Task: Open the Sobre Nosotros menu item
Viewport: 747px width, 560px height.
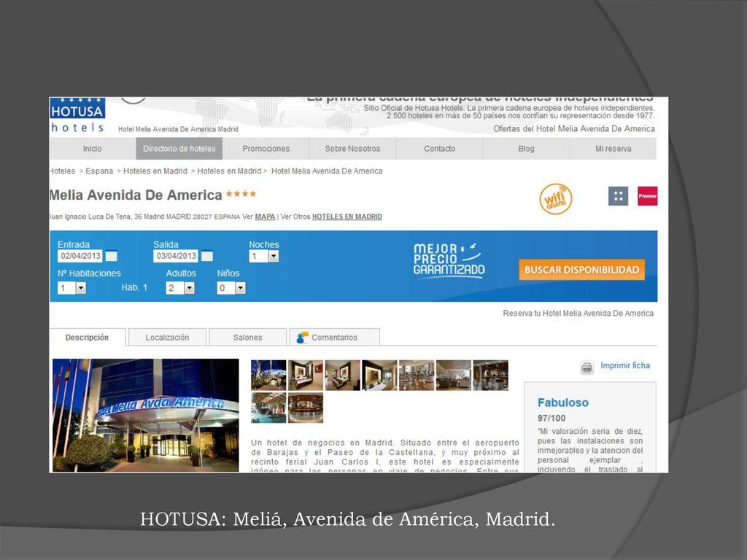Action: point(352,149)
